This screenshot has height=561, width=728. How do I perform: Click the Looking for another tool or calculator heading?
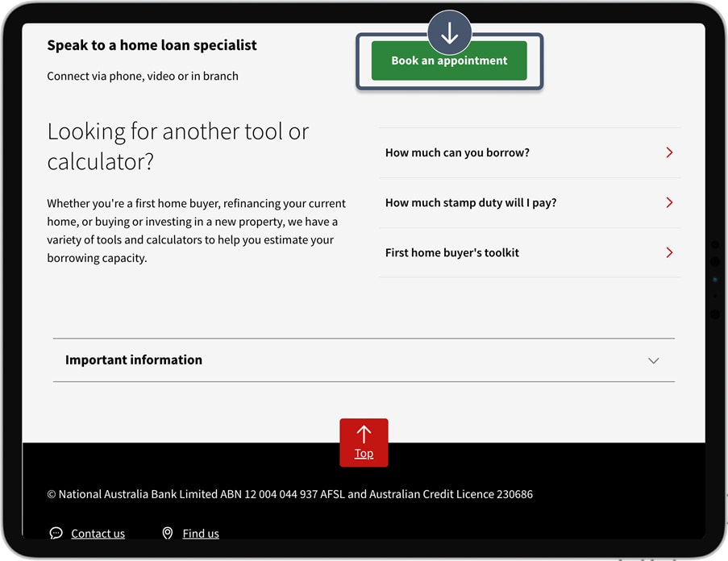(x=177, y=147)
